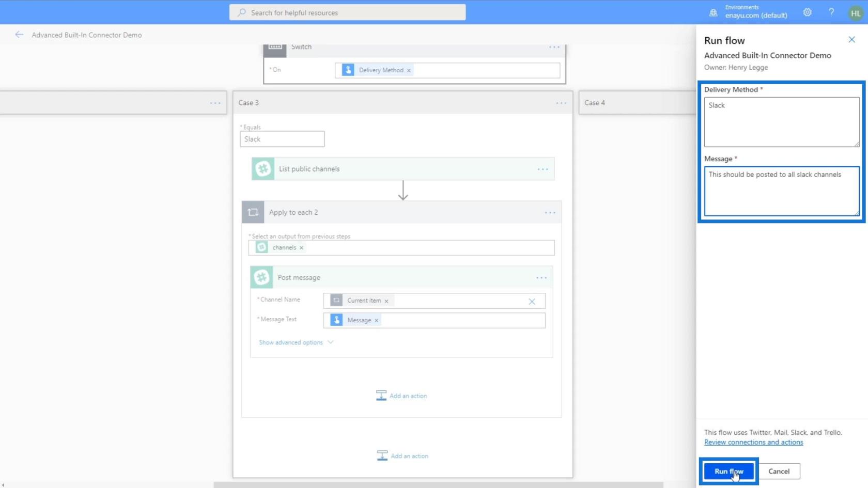Remove the Message token from Message Text

tap(376, 321)
